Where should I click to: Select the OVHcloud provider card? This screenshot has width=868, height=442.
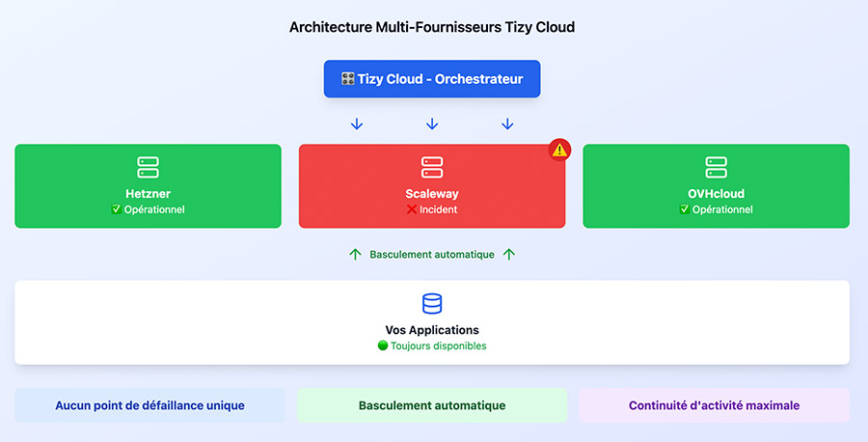point(716,186)
